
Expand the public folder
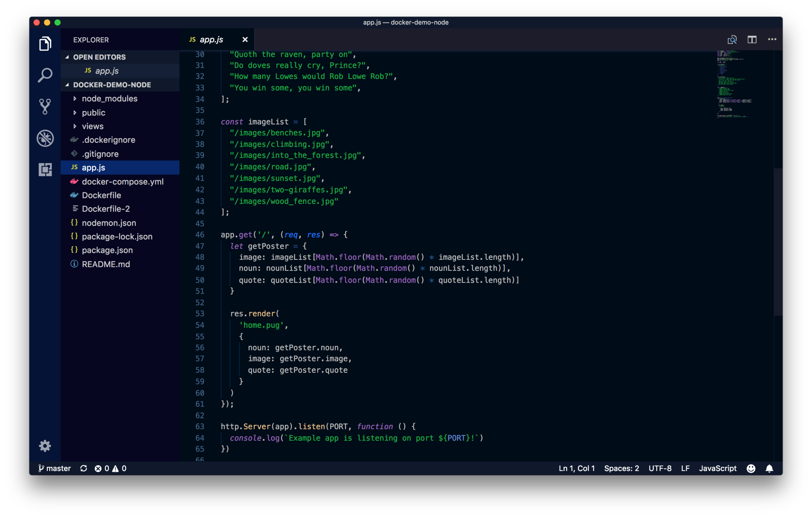[94, 113]
